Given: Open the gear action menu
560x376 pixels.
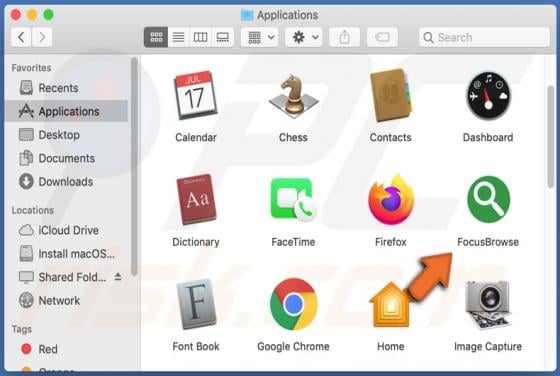Looking at the screenshot, I should tap(304, 37).
